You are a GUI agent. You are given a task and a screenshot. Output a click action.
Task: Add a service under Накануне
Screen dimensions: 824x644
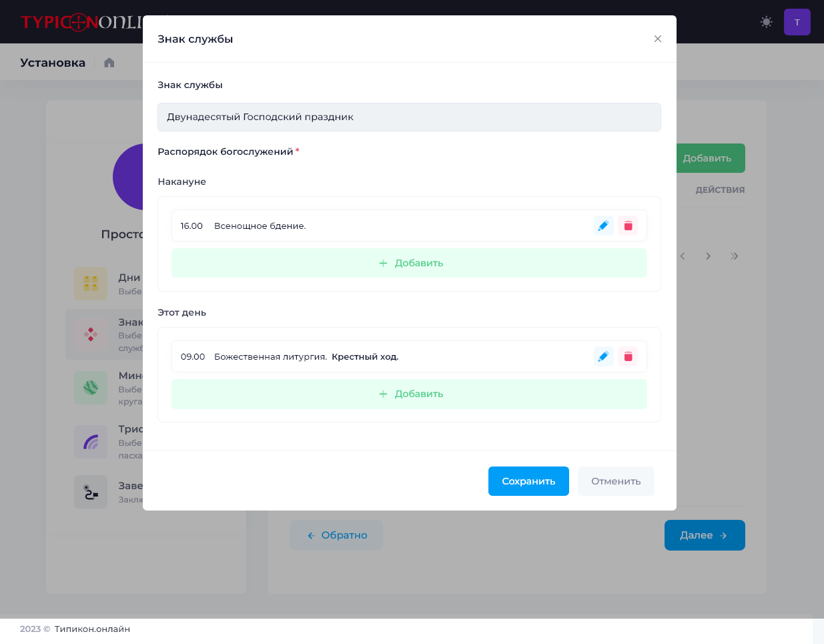pos(409,263)
